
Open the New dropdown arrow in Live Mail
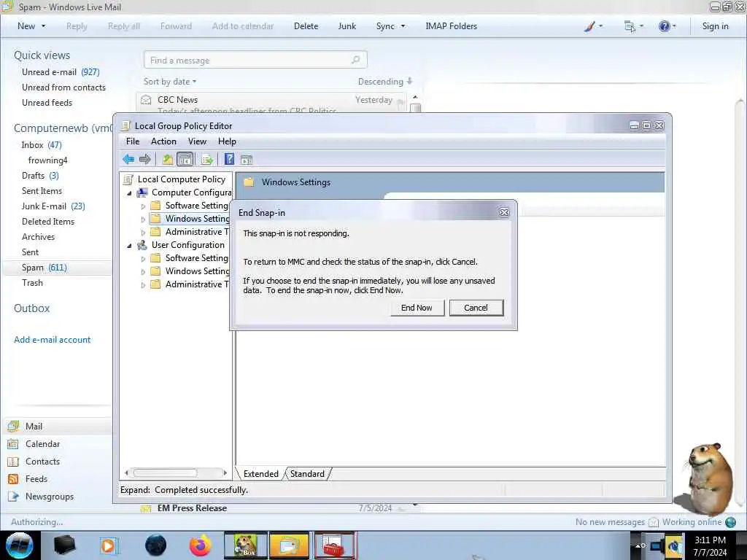tap(43, 26)
